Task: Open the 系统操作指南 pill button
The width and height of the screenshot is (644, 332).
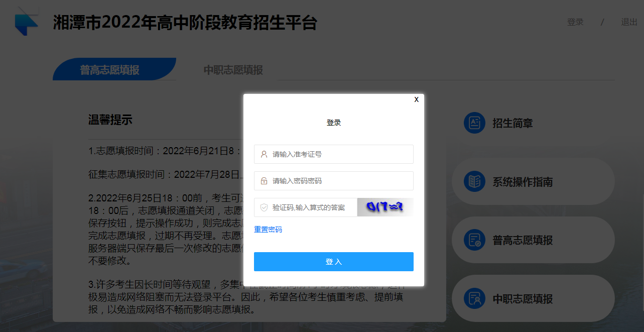Action: click(533, 182)
